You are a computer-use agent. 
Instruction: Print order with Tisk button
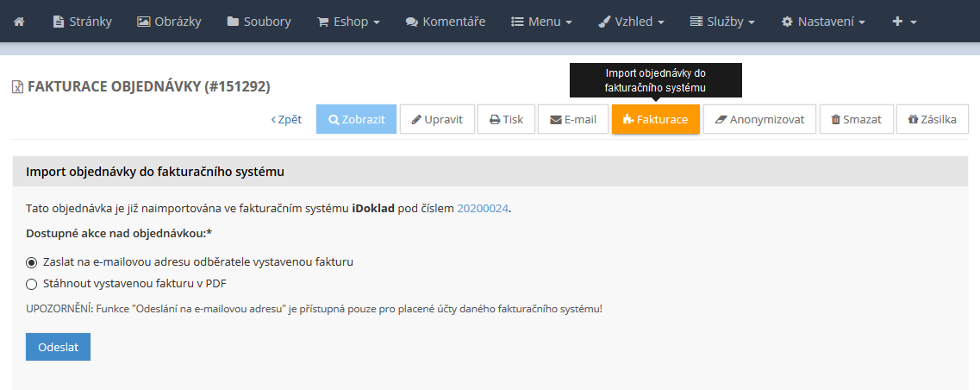coord(507,120)
